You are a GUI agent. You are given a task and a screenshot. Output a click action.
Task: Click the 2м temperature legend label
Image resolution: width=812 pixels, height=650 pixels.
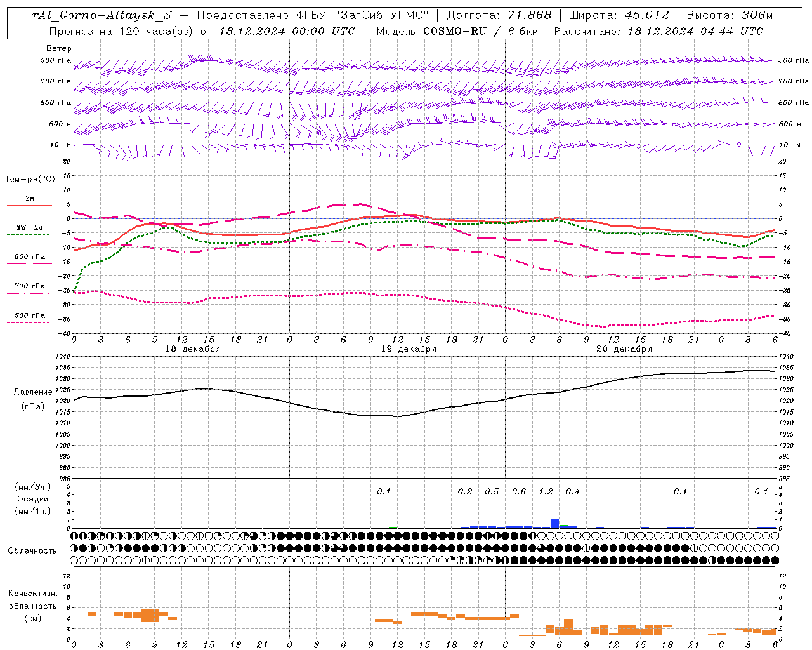(x=30, y=199)
